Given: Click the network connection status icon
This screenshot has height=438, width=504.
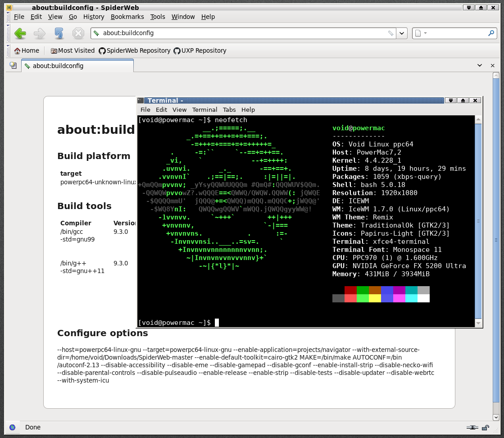Looking at the screenshot, I should [472, 427].
